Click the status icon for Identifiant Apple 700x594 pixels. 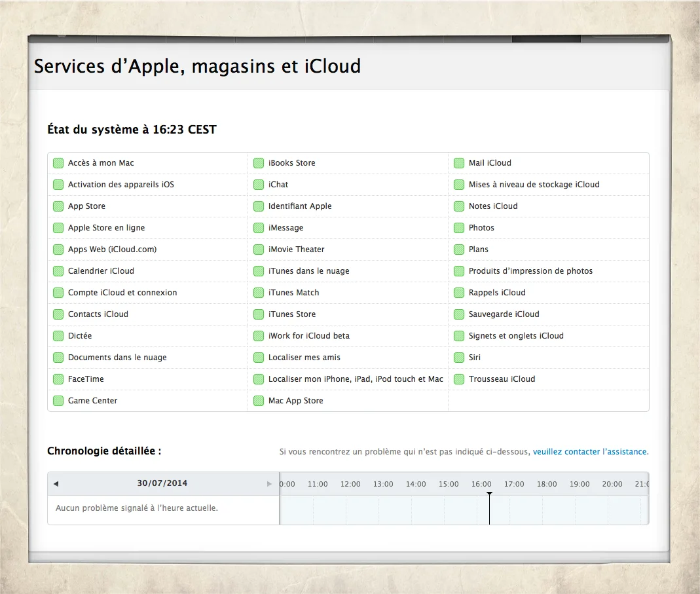tap(259, 206)
